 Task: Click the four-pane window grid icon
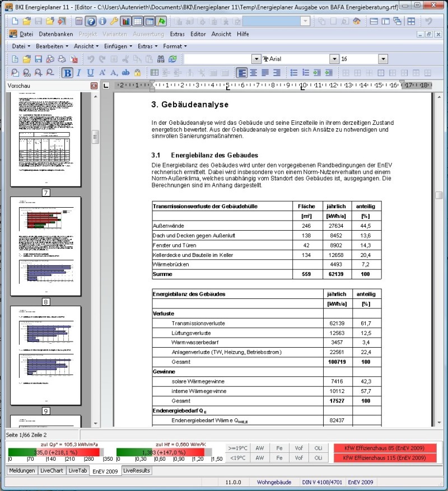411,21
